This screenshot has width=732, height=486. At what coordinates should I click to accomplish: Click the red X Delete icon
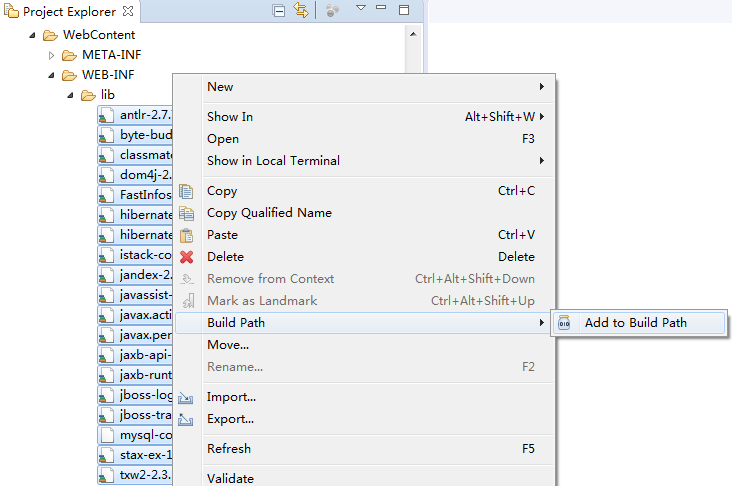(x=186, y=257)
